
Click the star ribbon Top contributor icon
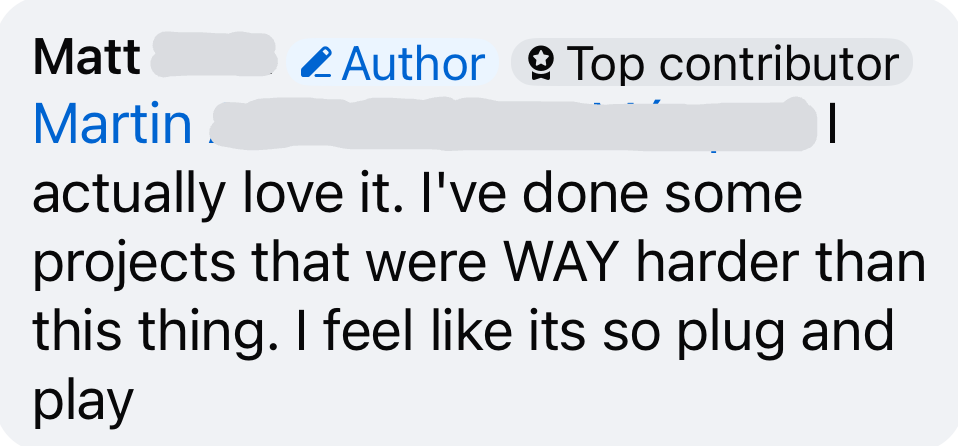pos(540,63)
